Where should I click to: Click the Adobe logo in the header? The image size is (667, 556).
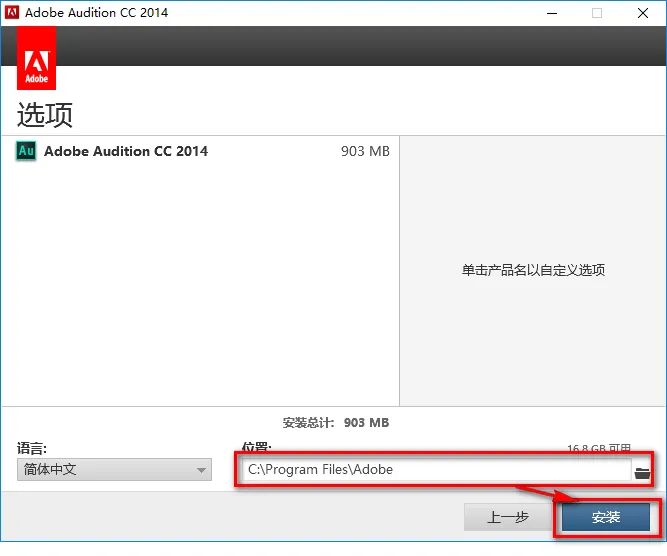tap(37, 58)
